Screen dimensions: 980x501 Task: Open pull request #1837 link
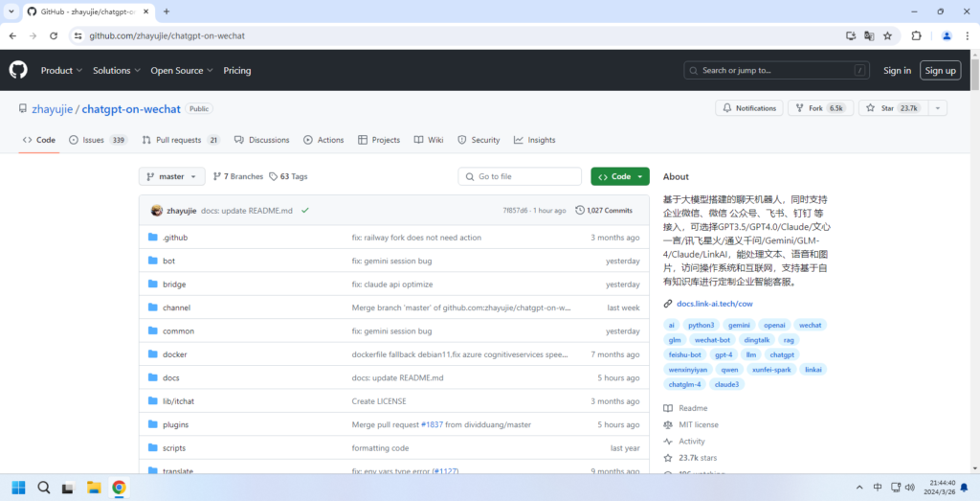432,424
